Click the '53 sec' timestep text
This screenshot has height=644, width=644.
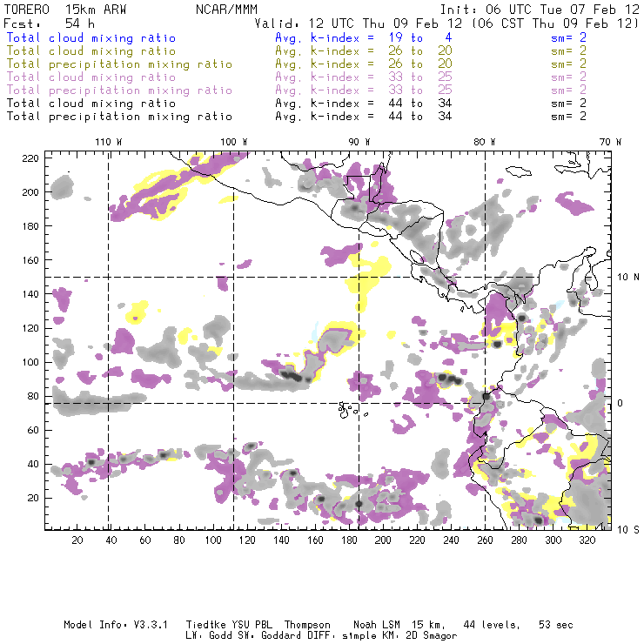tap(556, 625)
